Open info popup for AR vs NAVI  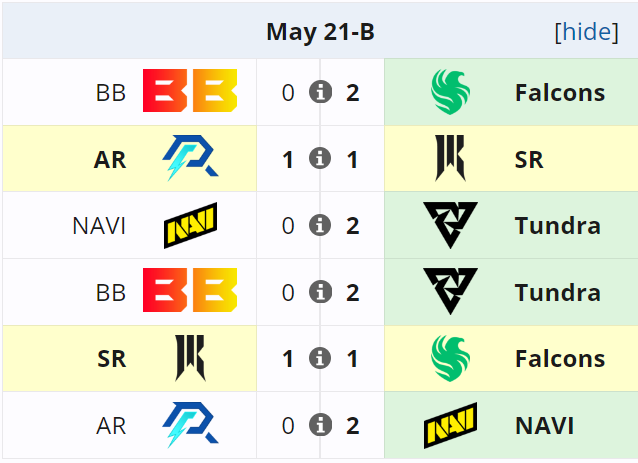pos(320,425)
